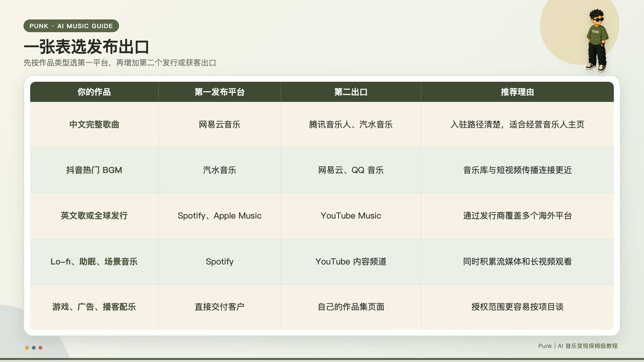Click the 抖音热门 BGM row label
Screen dimensions: 644x362
(x=94, y=170)
